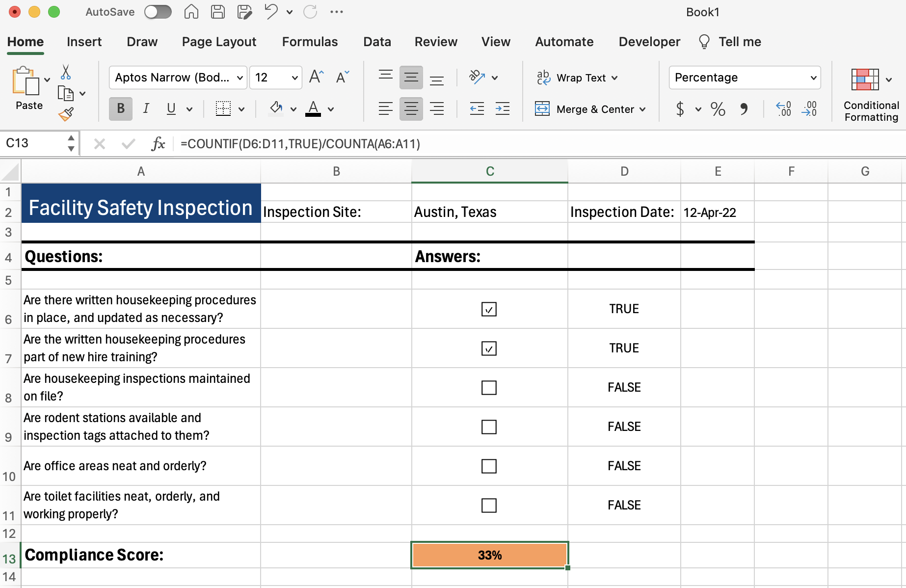
Task: Check the office areas neat checkbox
Action: 489,466
